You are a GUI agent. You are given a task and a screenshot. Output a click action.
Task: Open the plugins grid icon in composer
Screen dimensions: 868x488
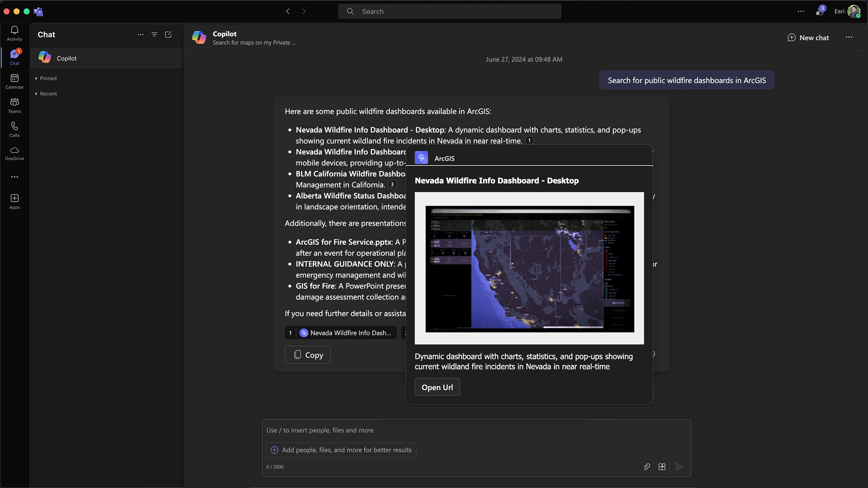tap(662, 466)
